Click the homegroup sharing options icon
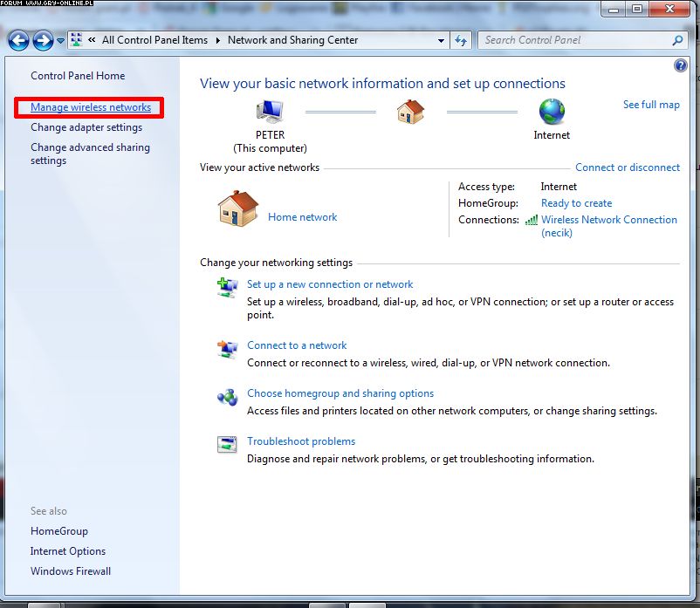The width and height of the screenshot is (700, 608). (x=227, y=397)
